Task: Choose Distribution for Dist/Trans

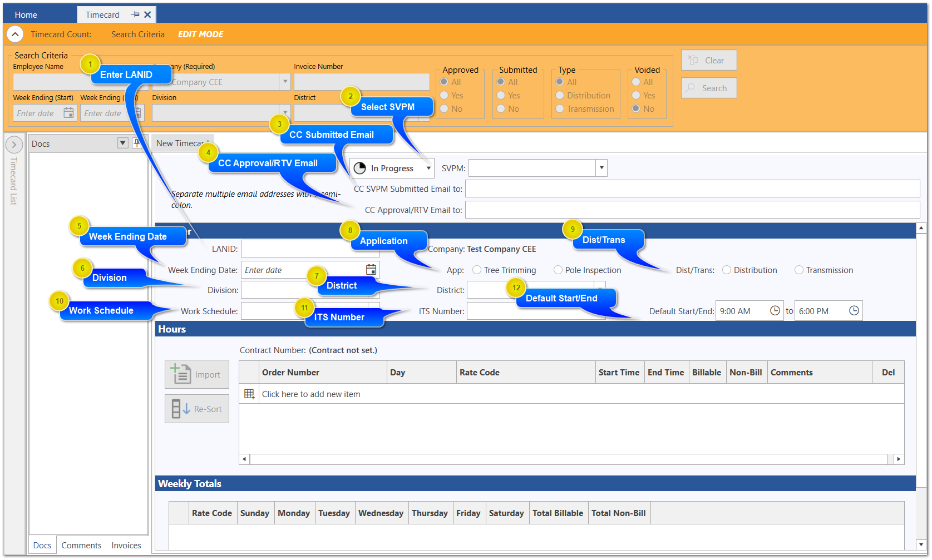Action: (727, 270)
